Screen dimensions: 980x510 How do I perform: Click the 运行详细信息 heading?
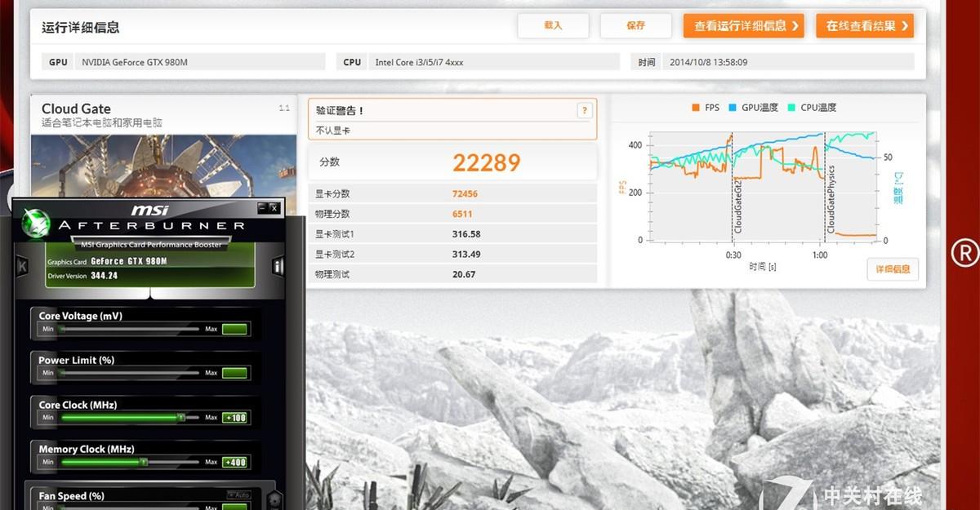click(81, 27)
